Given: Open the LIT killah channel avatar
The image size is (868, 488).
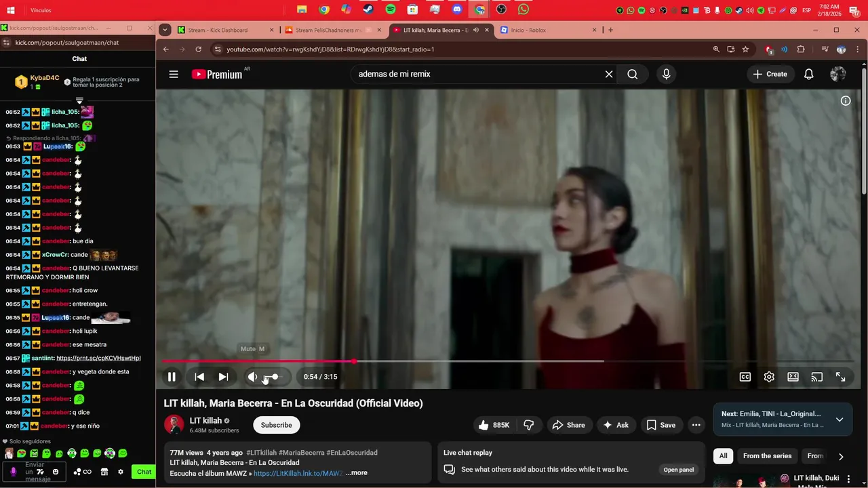Looking at the screenshot, I should [174, 425].
